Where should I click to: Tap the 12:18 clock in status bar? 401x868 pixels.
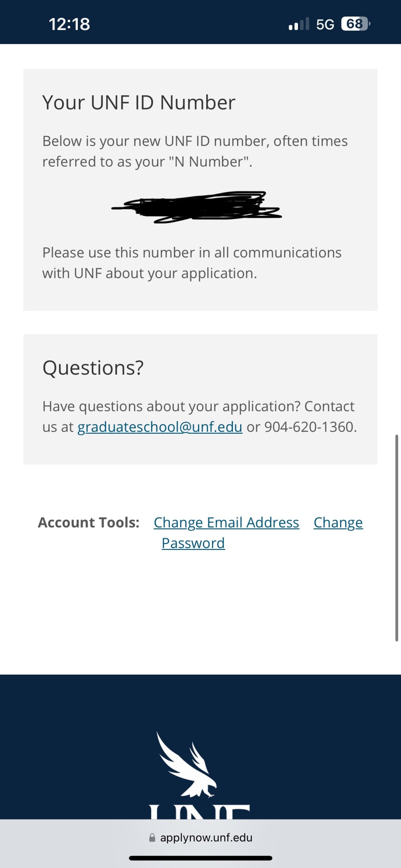[x=69, y=24]
